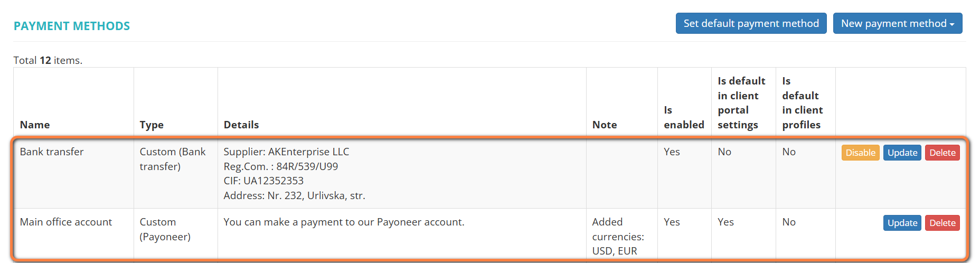The width and height of the screenshot is (980, 263).
Task: Click the Note column header
Action: 605,125
